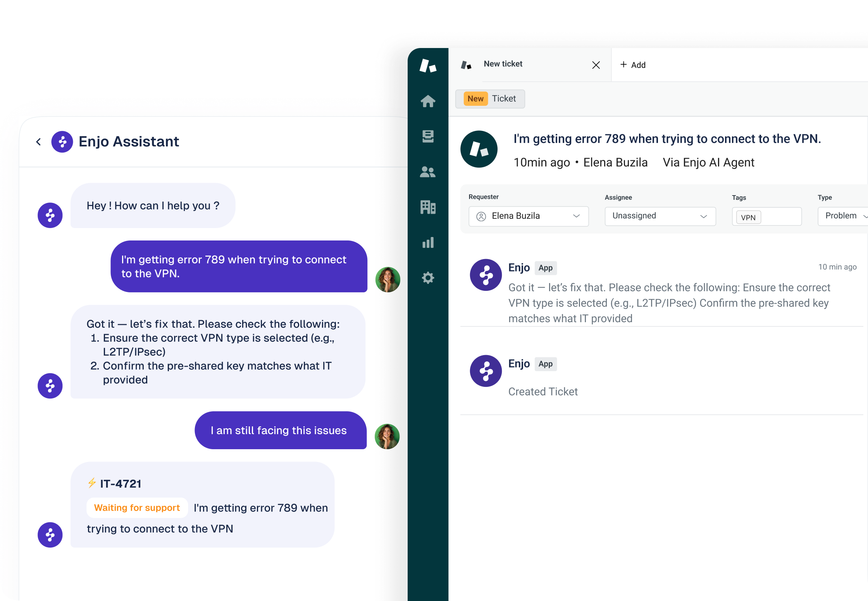Image resolution: width=868 pixels, height=601 pixels.
Task: Click the Zendesk logo in sidebar
Action: click(x=428, y=66)
